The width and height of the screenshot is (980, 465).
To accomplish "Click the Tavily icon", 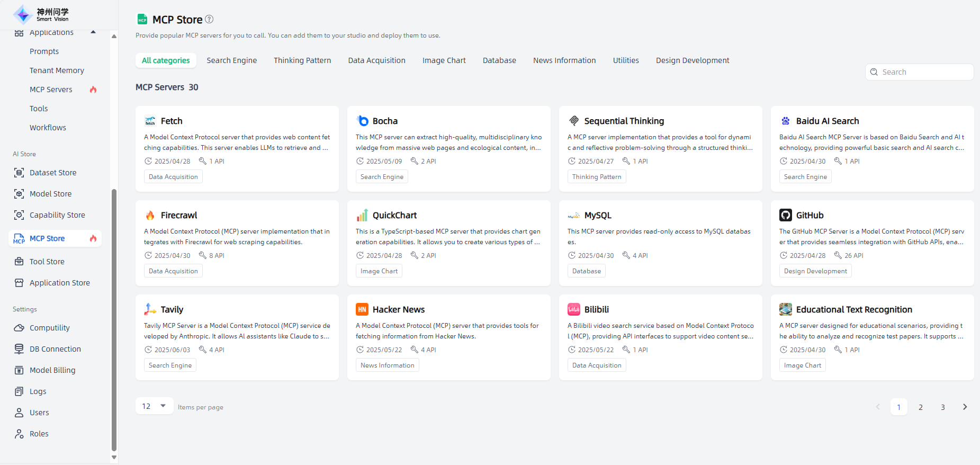I will [150, 309].
